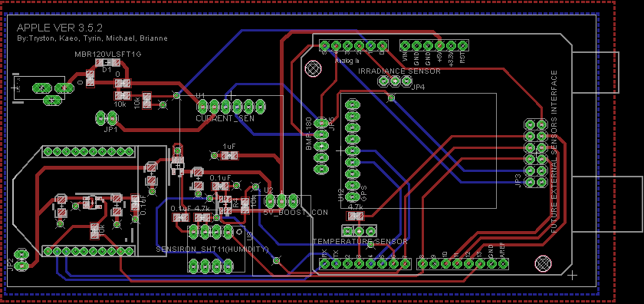Select the 5V_BOOST_CON U2 pads
This screenshot has height=304, width=644.
[281, 201]
